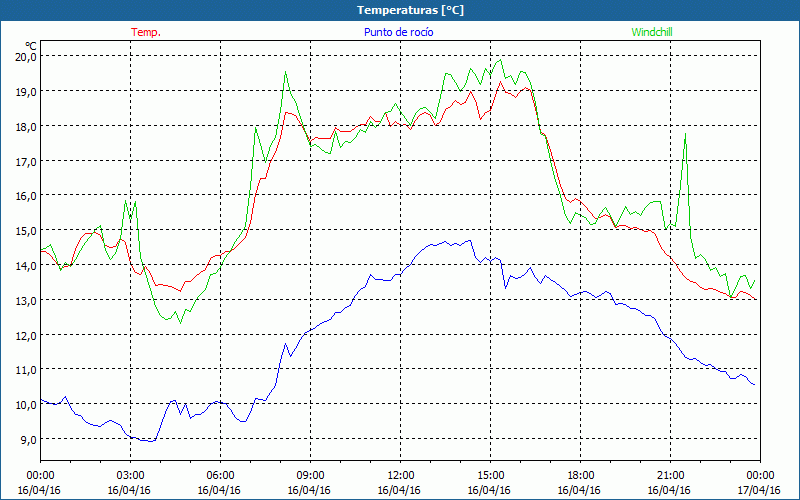Click the 17/04/16 date label
Screen dimensions: 800x500
[760, 490]
